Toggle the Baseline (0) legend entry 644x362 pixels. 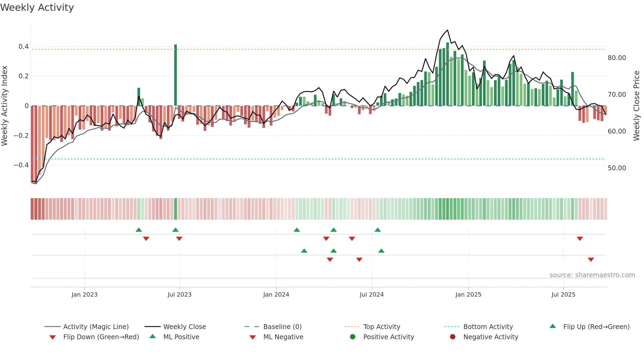tap(273, 327)
